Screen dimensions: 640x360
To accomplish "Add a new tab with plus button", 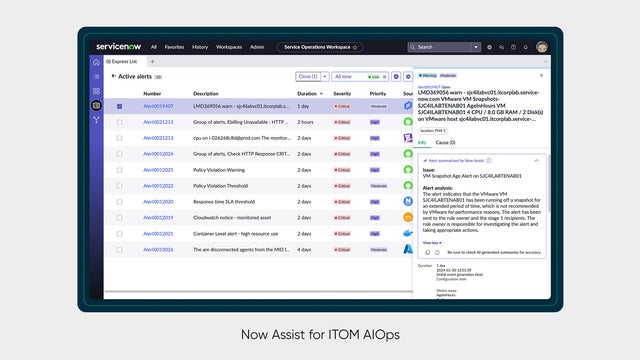I will click(152, 62).
